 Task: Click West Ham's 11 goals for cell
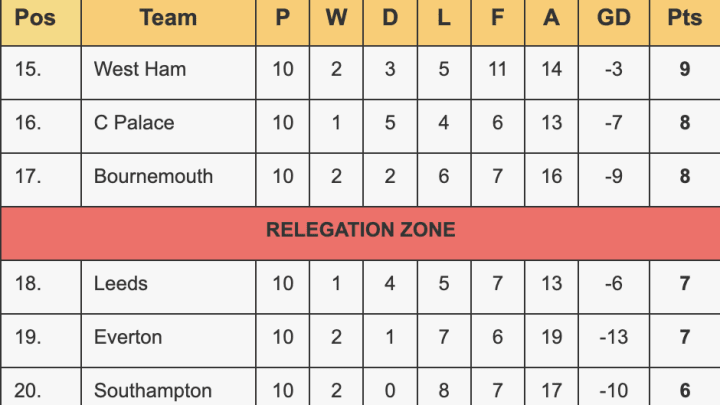click(498, 70)
